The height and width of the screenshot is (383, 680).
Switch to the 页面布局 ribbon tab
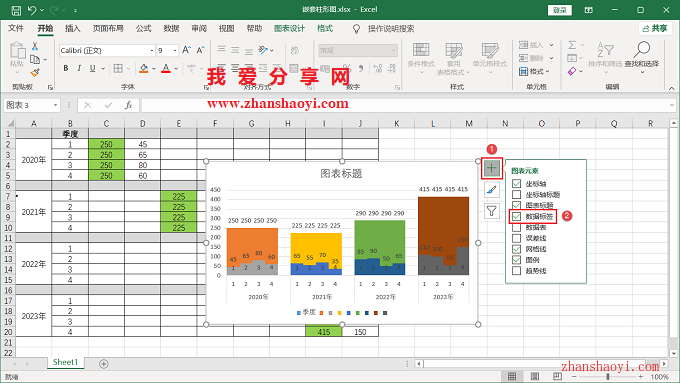tap(108, 29)
